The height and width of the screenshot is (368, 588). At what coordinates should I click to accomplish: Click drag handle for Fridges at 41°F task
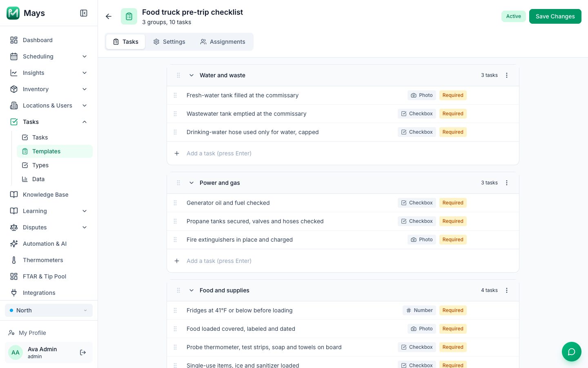click(175, 310)
